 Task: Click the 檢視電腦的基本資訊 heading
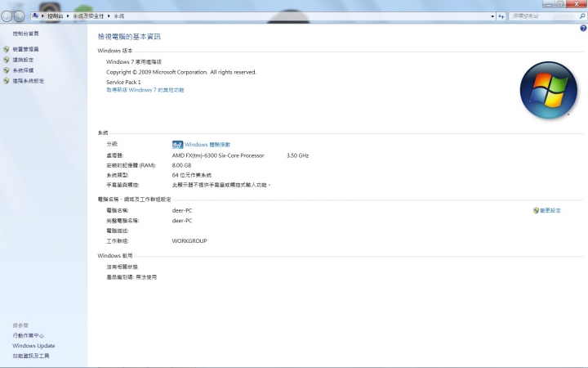(x=129, y=37)
